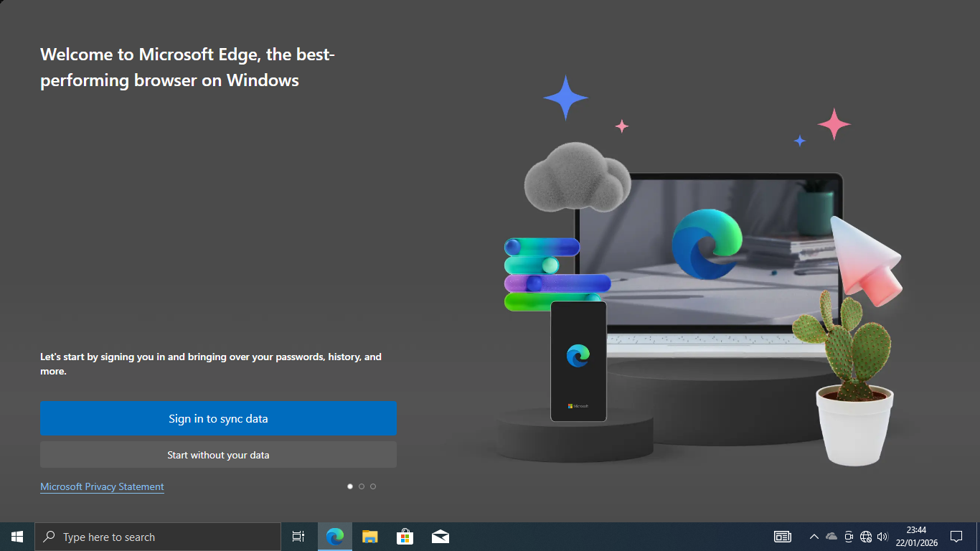Click the Microsoft Edge taskbar icon
The width and height of the screenshot is (980, 551).
point(335,537)
